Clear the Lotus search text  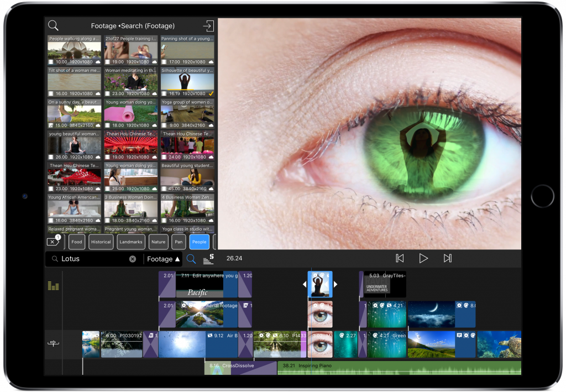coord(133,259)
